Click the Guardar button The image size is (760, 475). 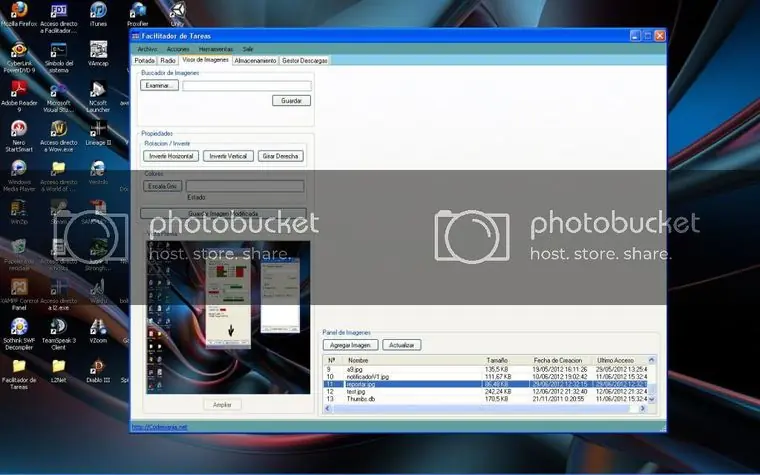[291, 100]
